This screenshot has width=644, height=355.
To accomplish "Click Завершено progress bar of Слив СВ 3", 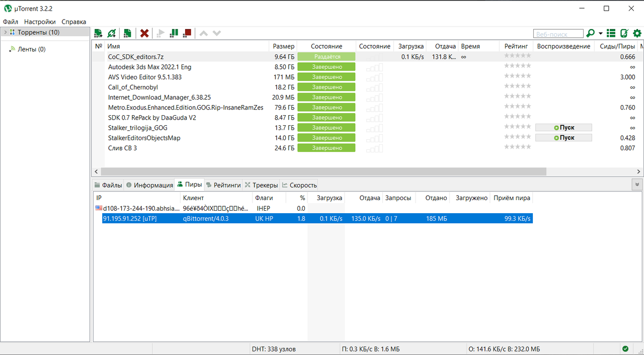I will coord(327,148).
